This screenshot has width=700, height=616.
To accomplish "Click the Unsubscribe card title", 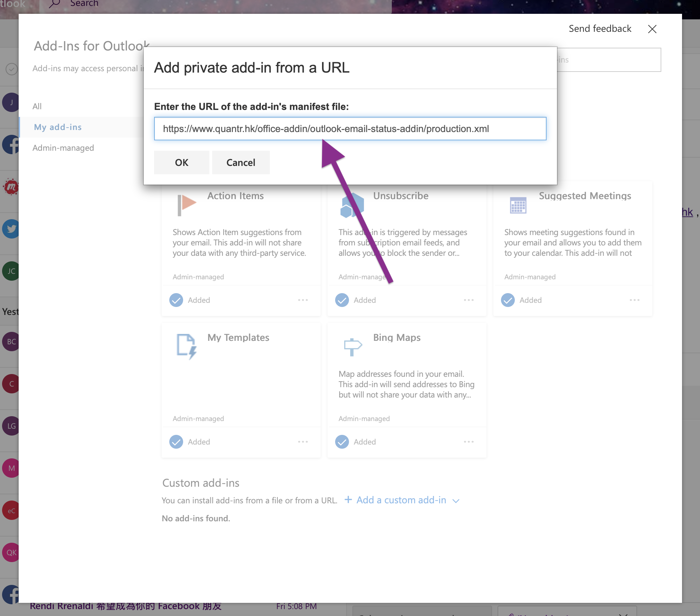I will point(401,196).
